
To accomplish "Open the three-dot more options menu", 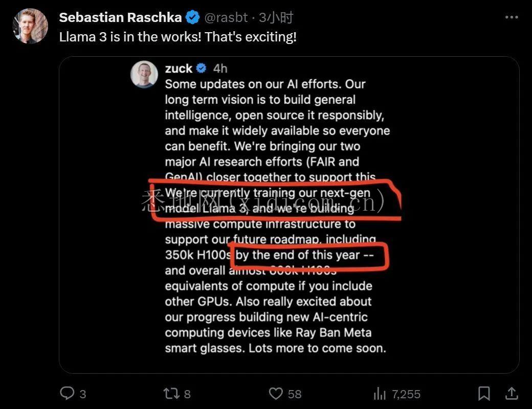I will click(x=512, y=17).
